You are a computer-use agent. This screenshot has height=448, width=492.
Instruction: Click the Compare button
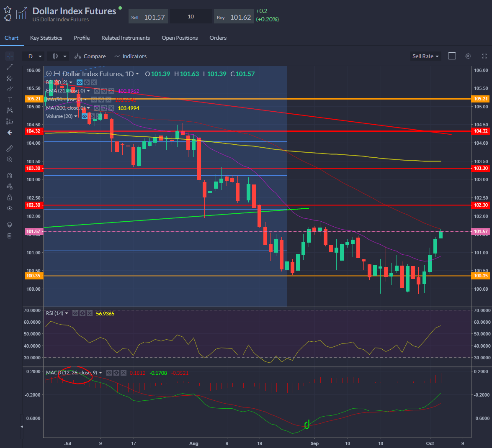coord(90,56)
